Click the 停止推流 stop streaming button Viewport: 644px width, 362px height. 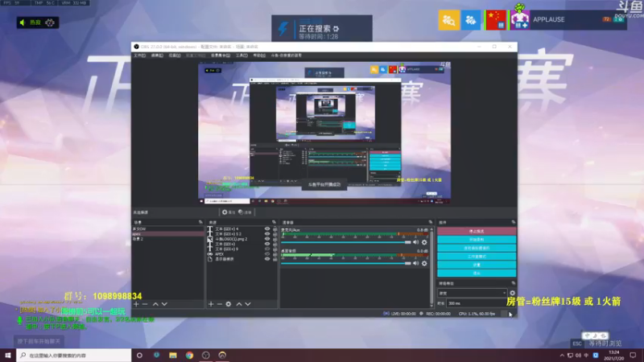[x=477, y=231]
